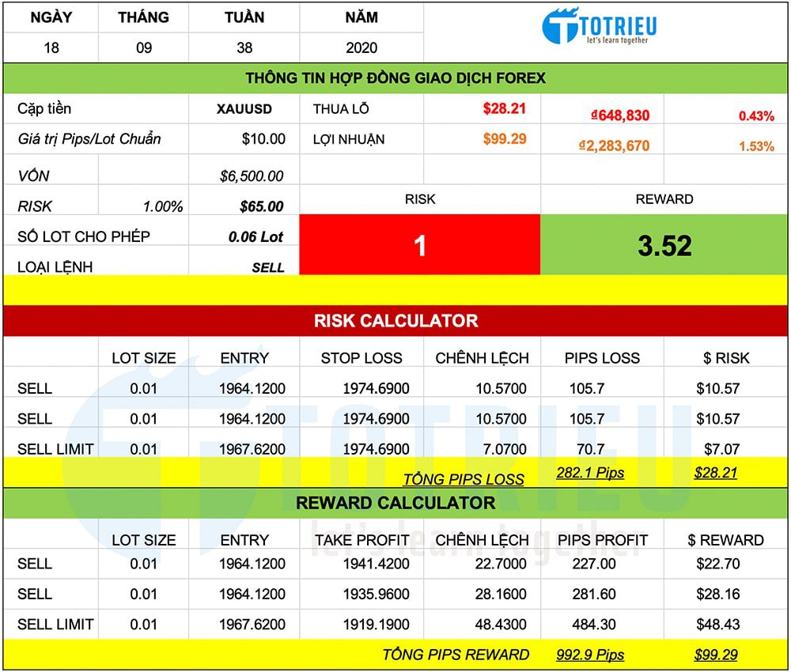This screenshot has width=791, height=672.
Task: Click the green reward ratio cell 3.52
Action: tap(664, 245)
